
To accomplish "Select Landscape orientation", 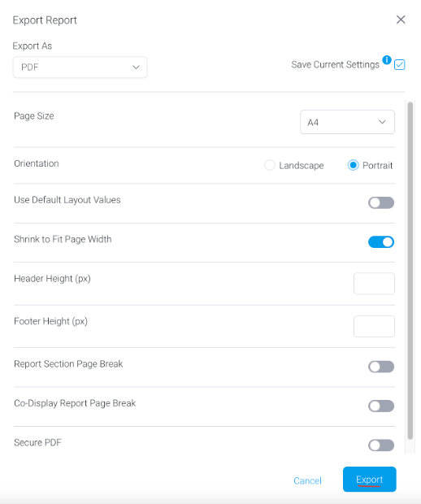I will [270, 165].
